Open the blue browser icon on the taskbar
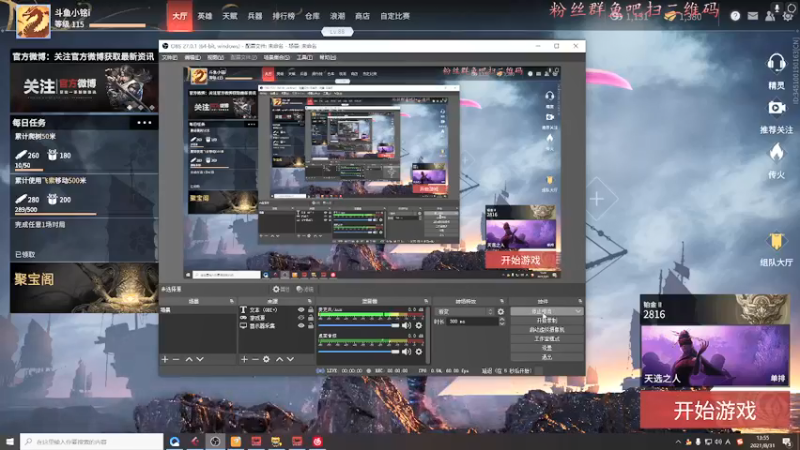 coord(174,441)
